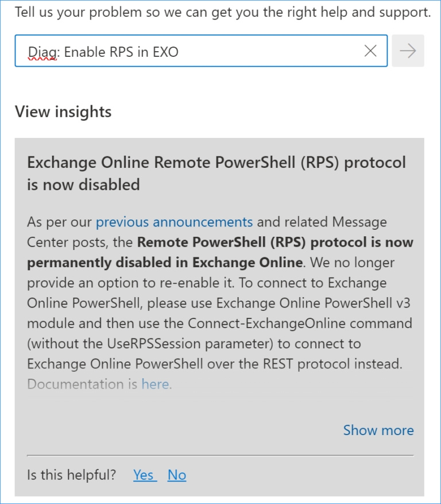This screenshot has width=441, height=504.
Task: Click the 'View insights' section heading
Action: click(63, 111)
